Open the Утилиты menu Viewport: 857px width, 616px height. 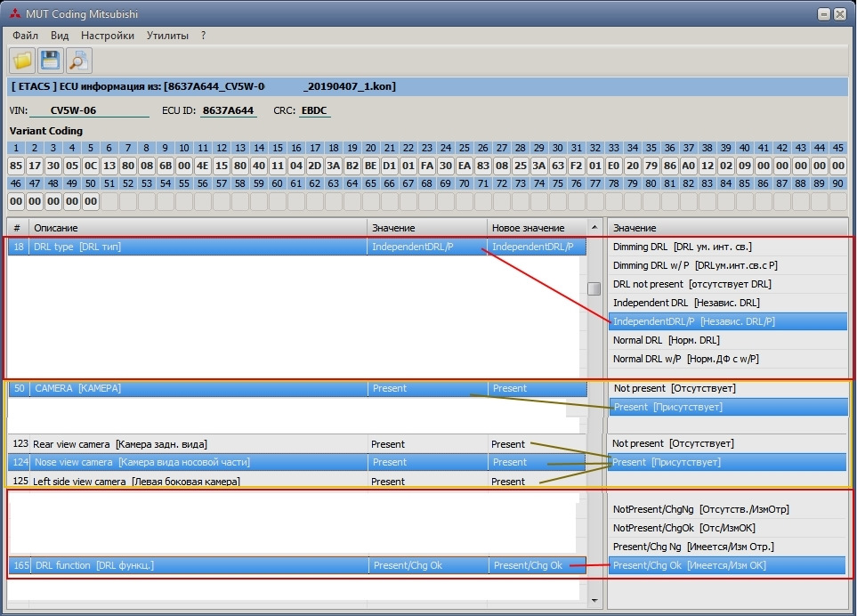point(167,36)
